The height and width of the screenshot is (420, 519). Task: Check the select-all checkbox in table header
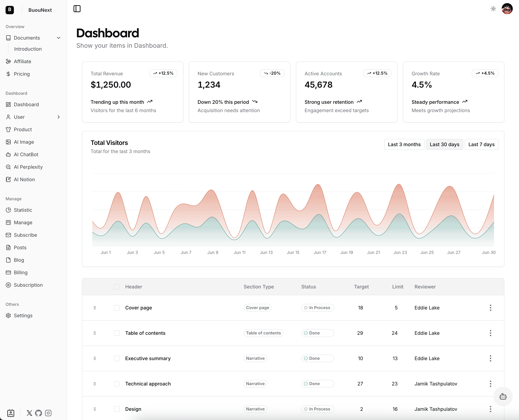(117, 287)
